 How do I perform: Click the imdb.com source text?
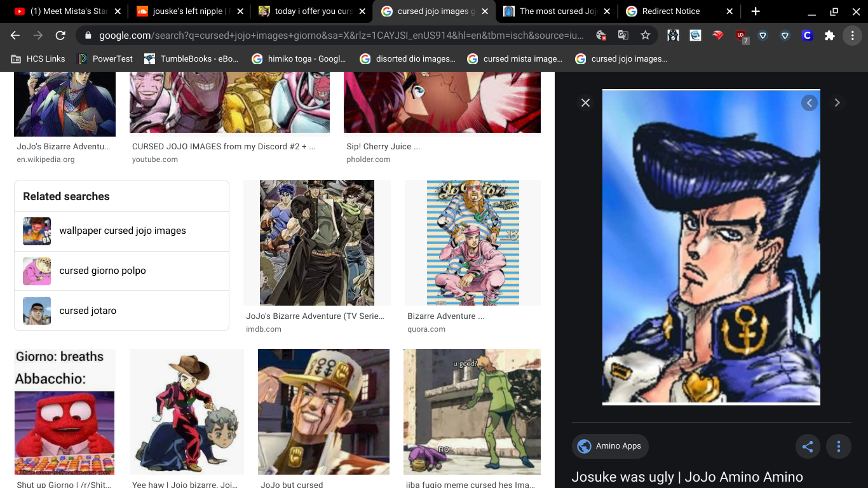(264, 329)
